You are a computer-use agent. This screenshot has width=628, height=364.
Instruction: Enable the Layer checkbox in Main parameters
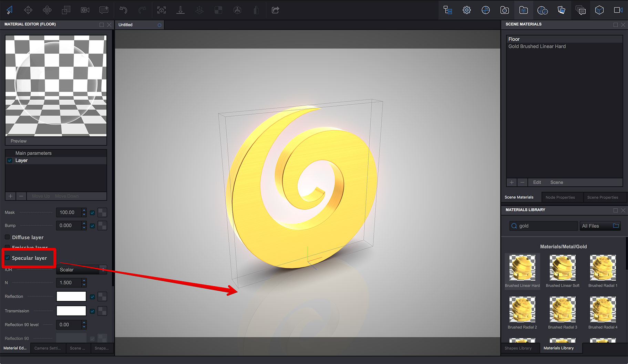pyautogui.click(x=10, y=160)
